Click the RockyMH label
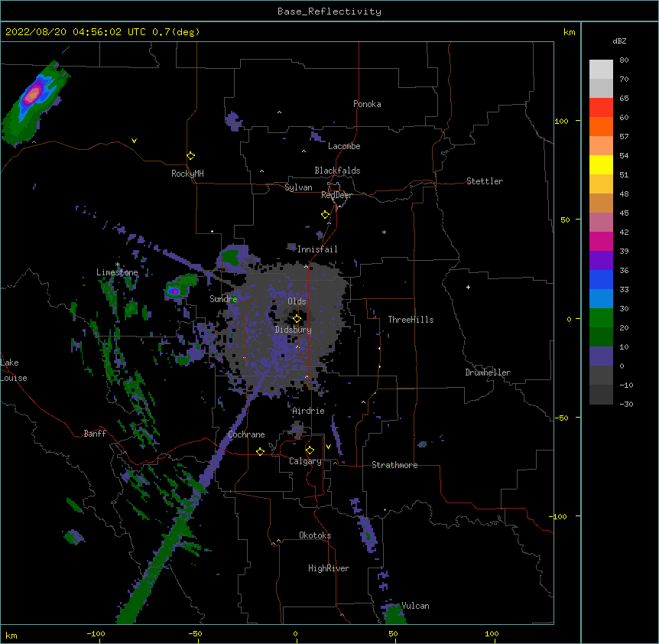The width and height of the screenshot is (659, 644). (x=187, y=174)
